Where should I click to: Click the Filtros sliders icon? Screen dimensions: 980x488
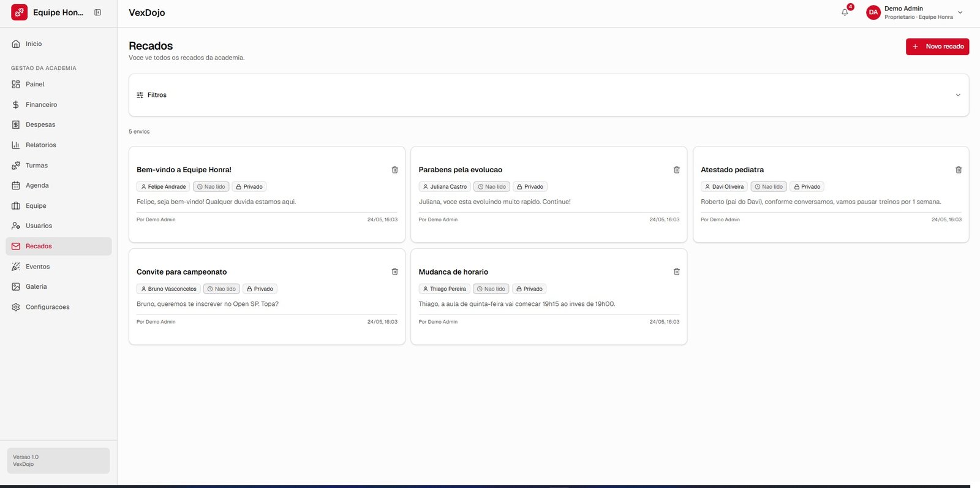pyautogui.click(x=140, y=95)
